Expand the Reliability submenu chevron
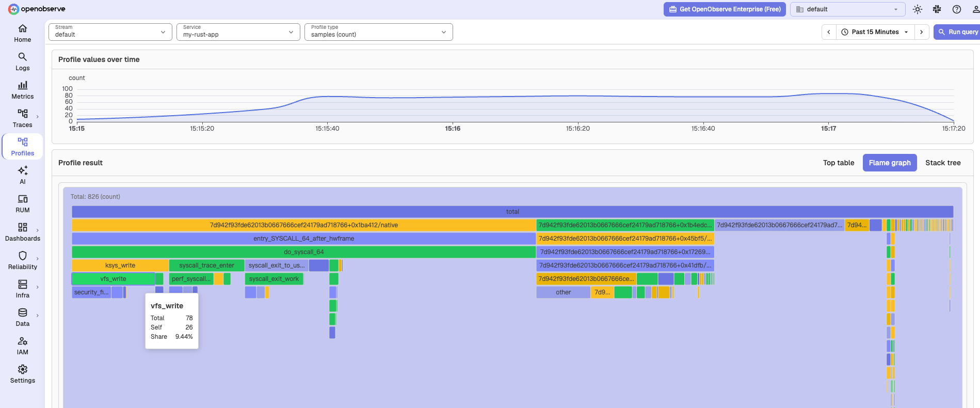This screenshot has height=408, width=980. [x=38, y=259]
